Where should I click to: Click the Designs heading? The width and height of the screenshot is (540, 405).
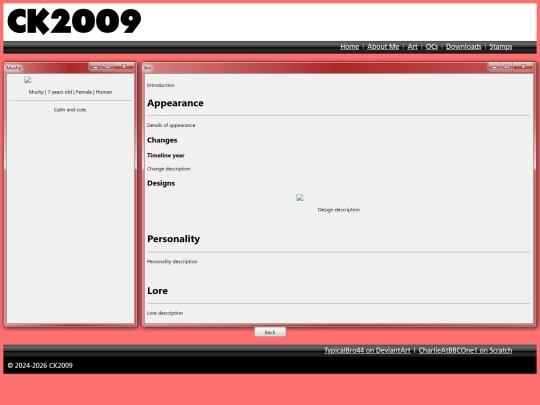click(161, 183)
